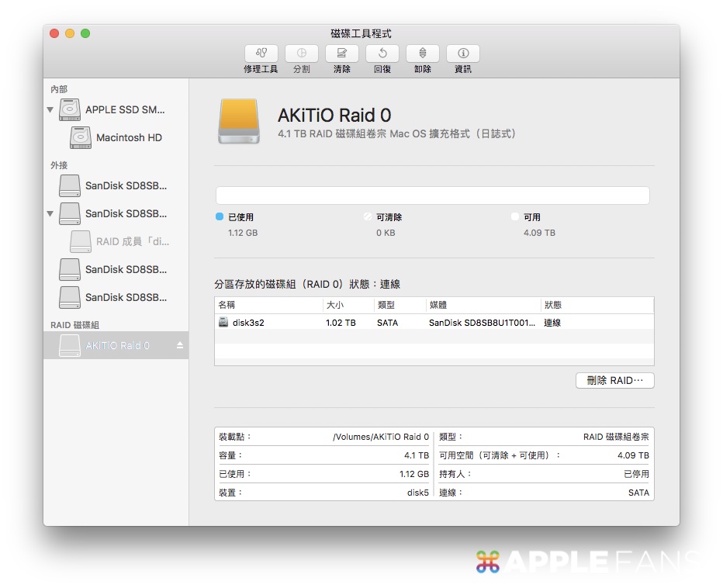723x588 pixels.
Task: Click the SanDisk SD8SB8U1T001... media cell
Action: coord(482,323)
